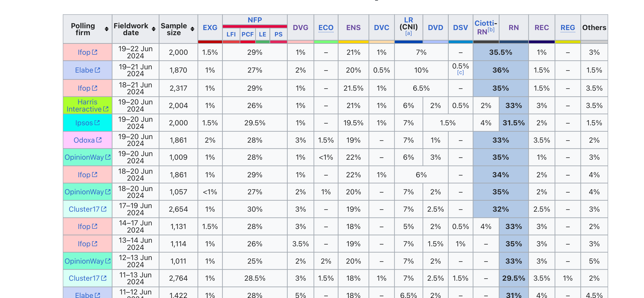The width and height of the screenshot is (644, 298).
Task: Click external link icon next to Ipsos
Action: [97, 123]
